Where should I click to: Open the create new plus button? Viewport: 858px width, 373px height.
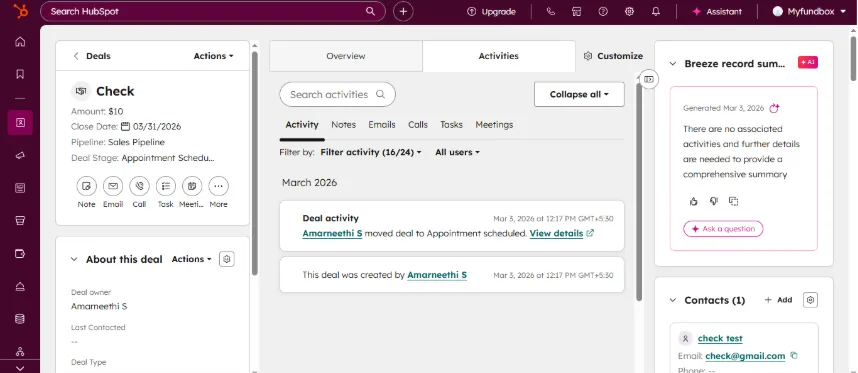tap(403, 11)
